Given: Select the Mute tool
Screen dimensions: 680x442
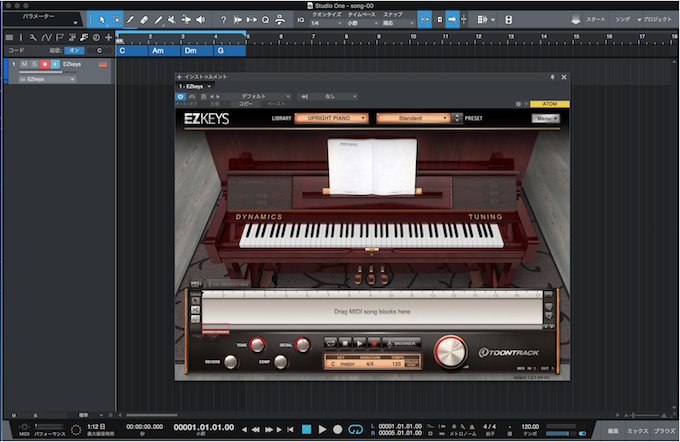Looking at the screenshot, I should point(172,20).
